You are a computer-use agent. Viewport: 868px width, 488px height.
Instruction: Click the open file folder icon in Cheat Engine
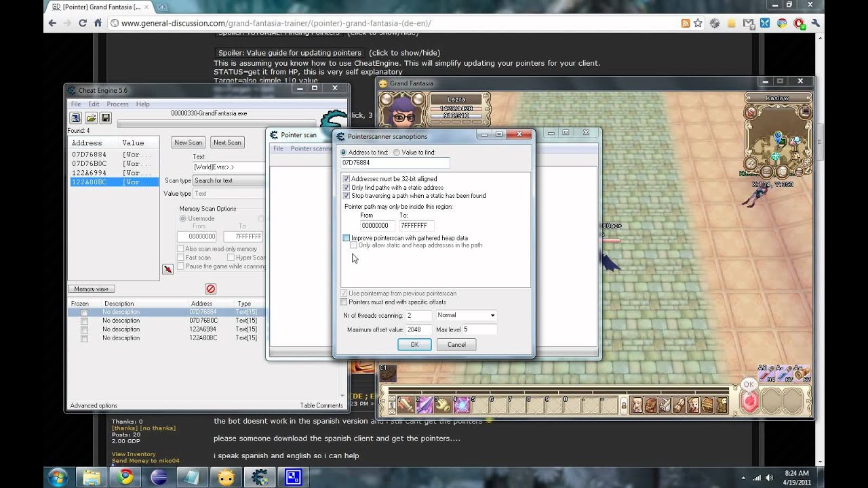tap(91, 118)
